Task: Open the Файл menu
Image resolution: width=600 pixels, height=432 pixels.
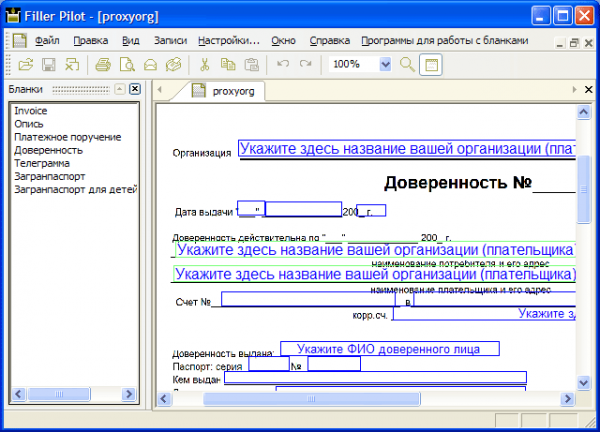Action: pyautogui.click(x=47, y=41)
